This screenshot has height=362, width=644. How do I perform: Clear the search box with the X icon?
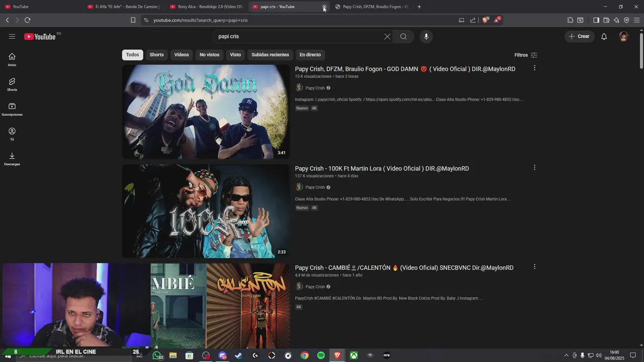[x=387, y=37]
